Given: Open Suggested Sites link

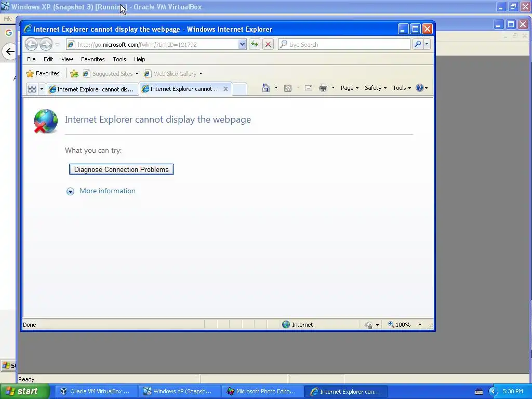Looking at the screenshot, I should [111, 74].
